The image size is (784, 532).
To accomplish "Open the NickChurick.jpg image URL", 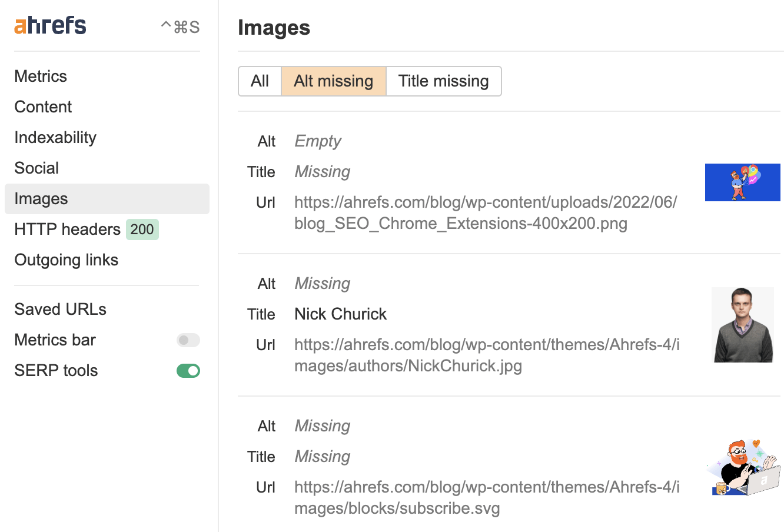I will (x=487, y=355).
